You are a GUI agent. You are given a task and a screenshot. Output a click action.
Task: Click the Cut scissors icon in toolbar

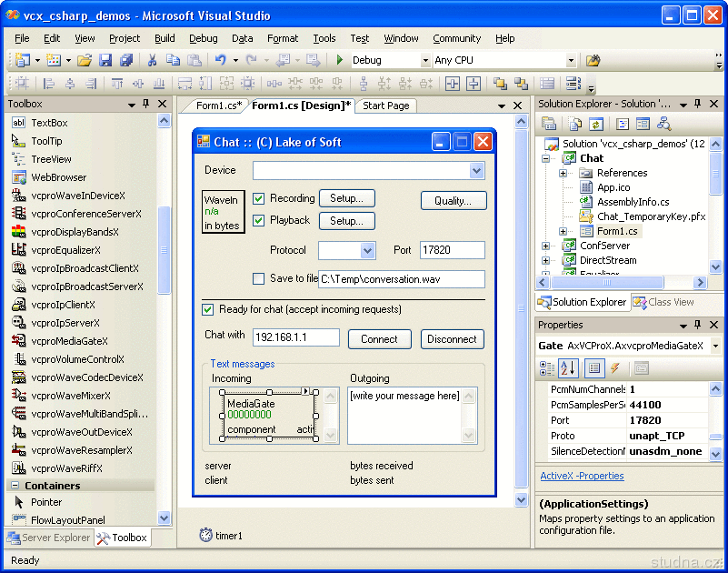point(152,60)
